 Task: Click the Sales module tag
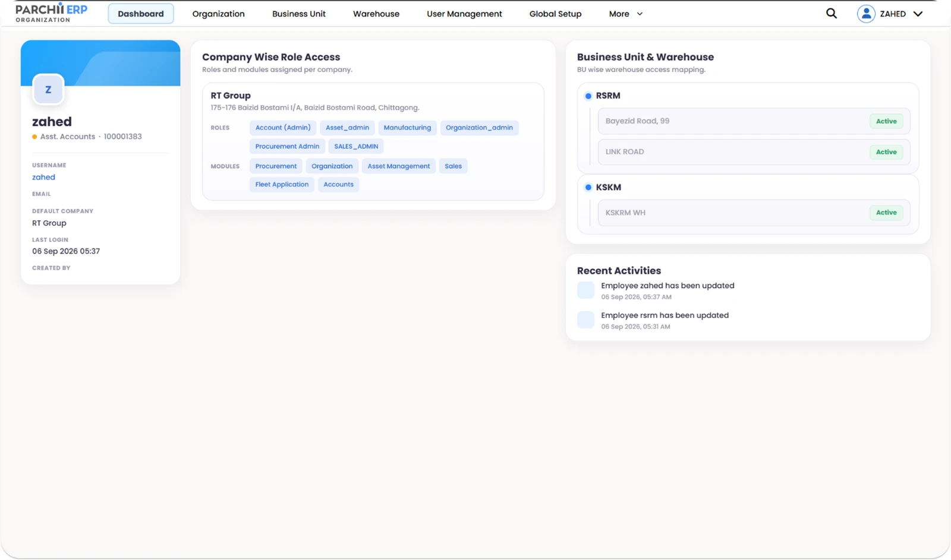point(453,166)
